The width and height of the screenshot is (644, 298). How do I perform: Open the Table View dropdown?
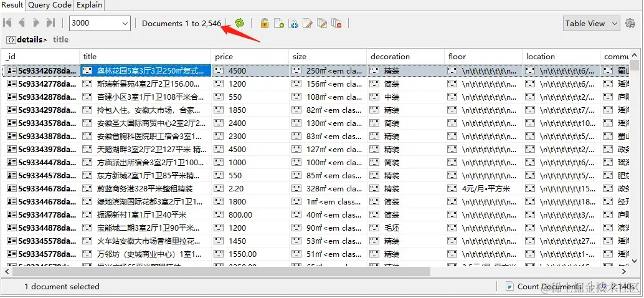pos(592,24)
